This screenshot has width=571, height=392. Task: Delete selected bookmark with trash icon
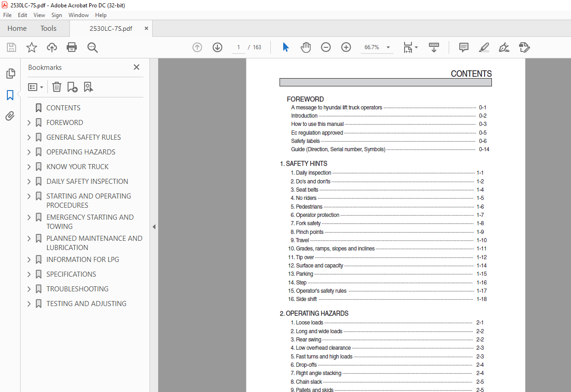tap(57, 87)
